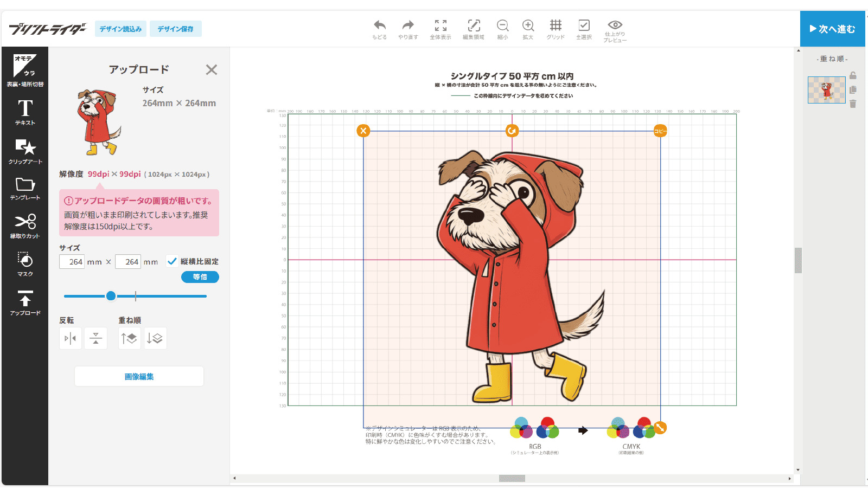
Task: Click the width input field showing 264
Action: (x=72, y=262)
